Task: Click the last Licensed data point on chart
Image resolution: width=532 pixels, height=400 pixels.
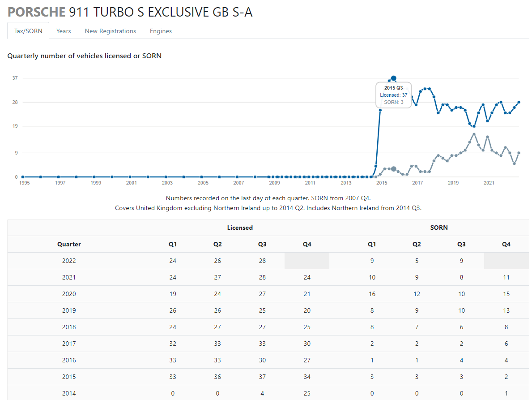Action: (x=519, y=102)
